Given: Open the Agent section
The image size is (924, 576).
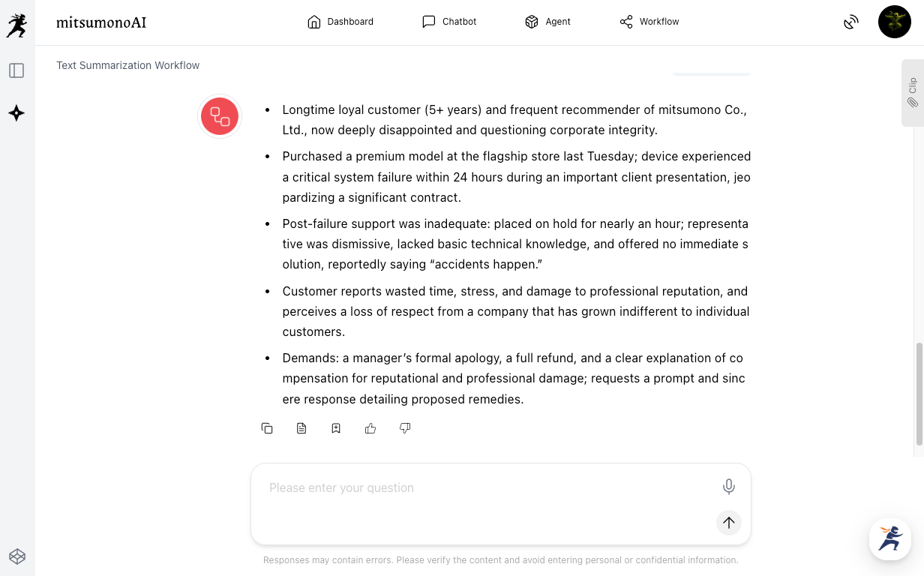Looking at the screenshot, I should point(547,22).
